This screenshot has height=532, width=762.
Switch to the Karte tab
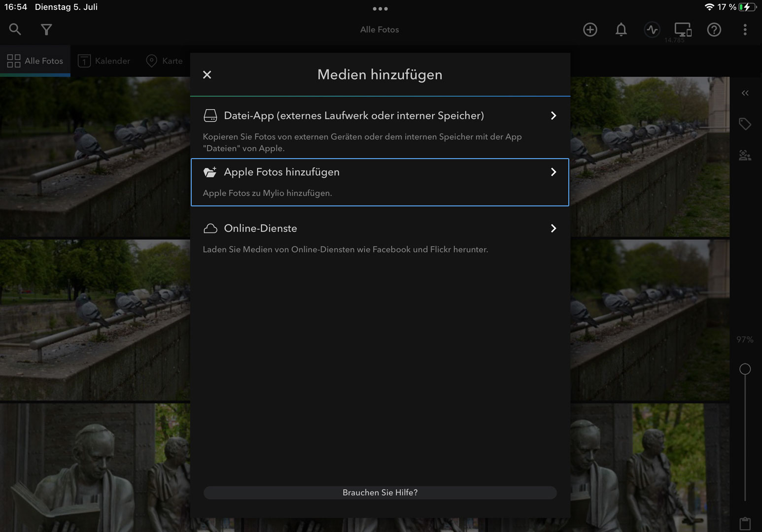pyautogui.click(x=165, y=61)
